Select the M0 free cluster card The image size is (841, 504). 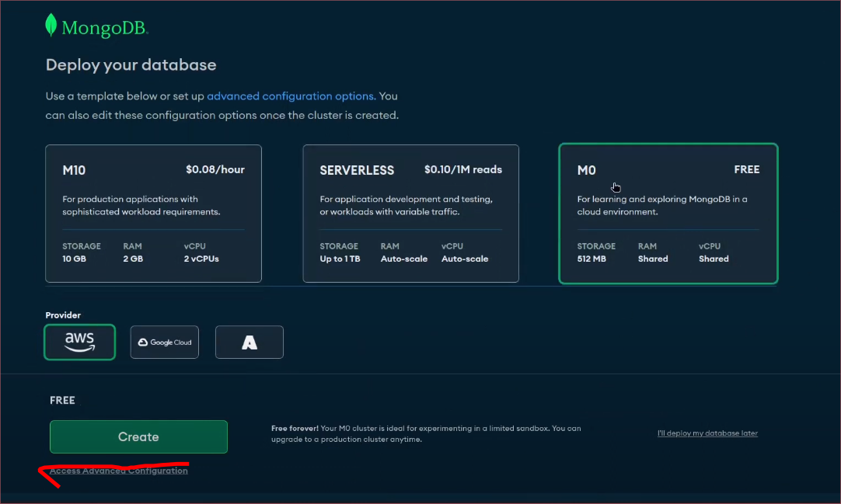point(668,213)
